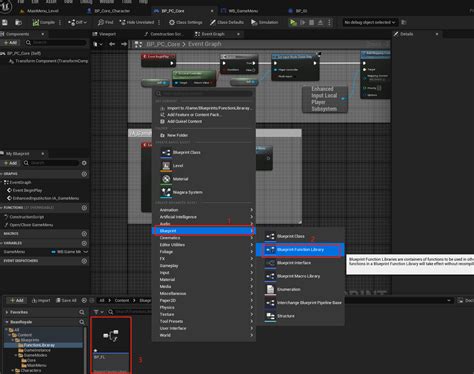474x374 pixels.
Task: Switch to the Viewport tab
Action: pyautogui.click(x=104, y=34)
